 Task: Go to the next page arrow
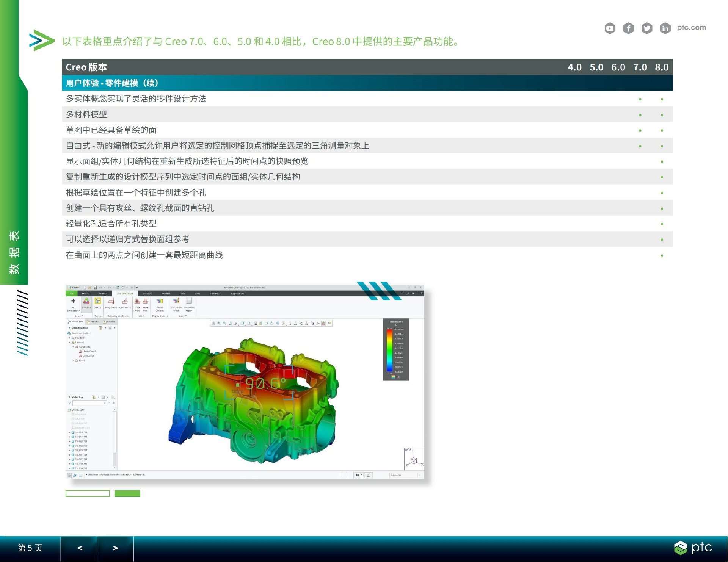115,548
